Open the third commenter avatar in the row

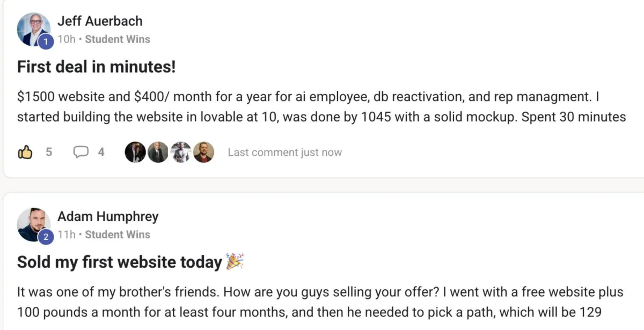(181, 152)
